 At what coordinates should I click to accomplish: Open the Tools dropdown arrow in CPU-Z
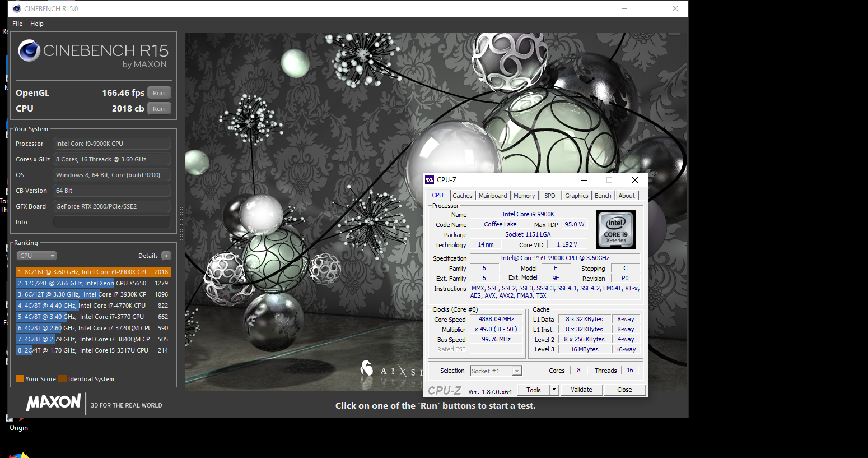[554, 390]
